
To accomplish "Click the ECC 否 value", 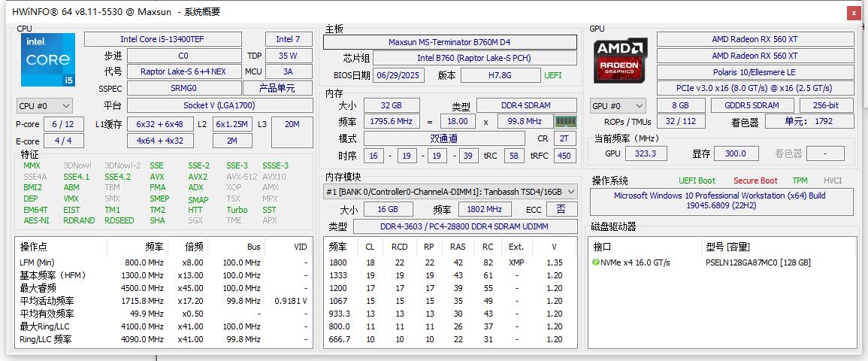I will (562, 209).
